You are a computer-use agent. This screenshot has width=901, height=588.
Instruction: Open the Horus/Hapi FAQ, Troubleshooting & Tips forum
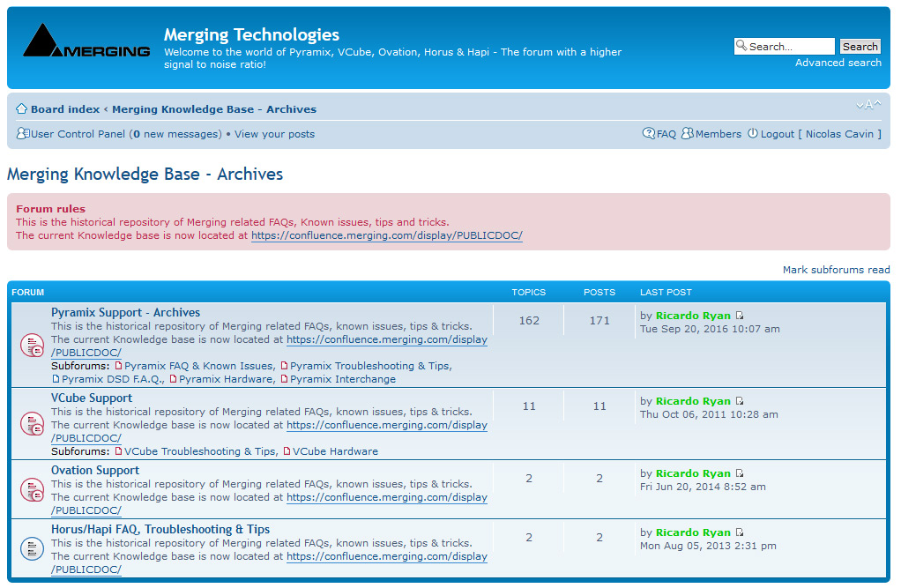[160, 529]
